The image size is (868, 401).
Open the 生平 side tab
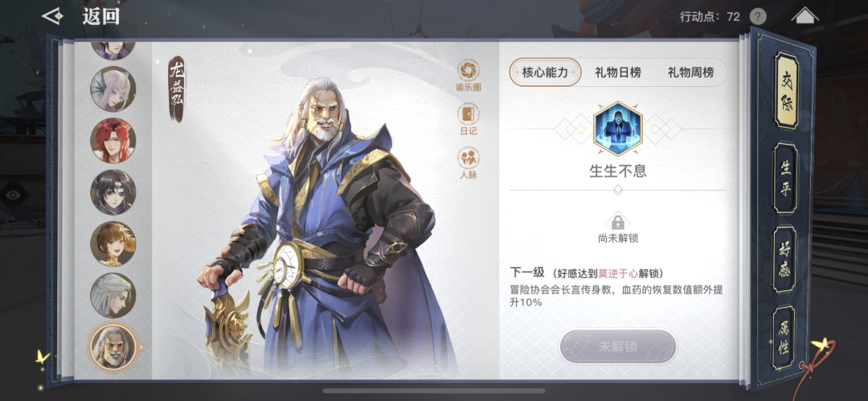(785, 178)
